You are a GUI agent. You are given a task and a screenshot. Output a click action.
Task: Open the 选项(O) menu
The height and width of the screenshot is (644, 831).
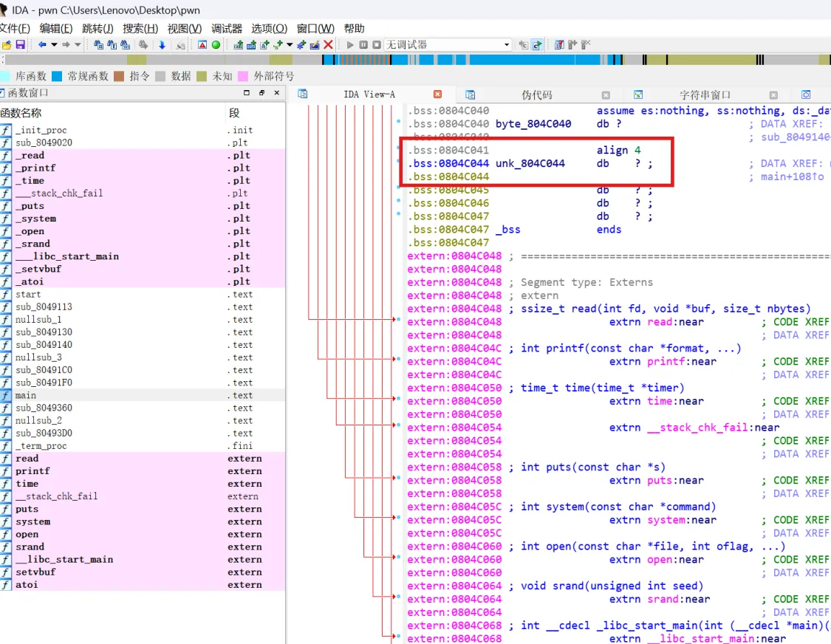[x=269, y=28]
